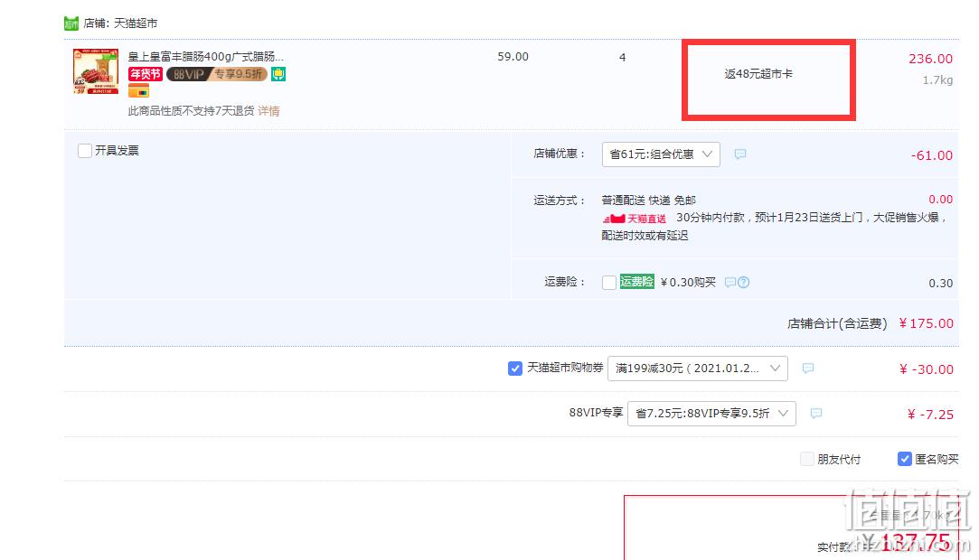The width and height of the screenshot is (979, 560).
Task: Tick the 运费险 purchase checkbox
Action: point(609,283)
